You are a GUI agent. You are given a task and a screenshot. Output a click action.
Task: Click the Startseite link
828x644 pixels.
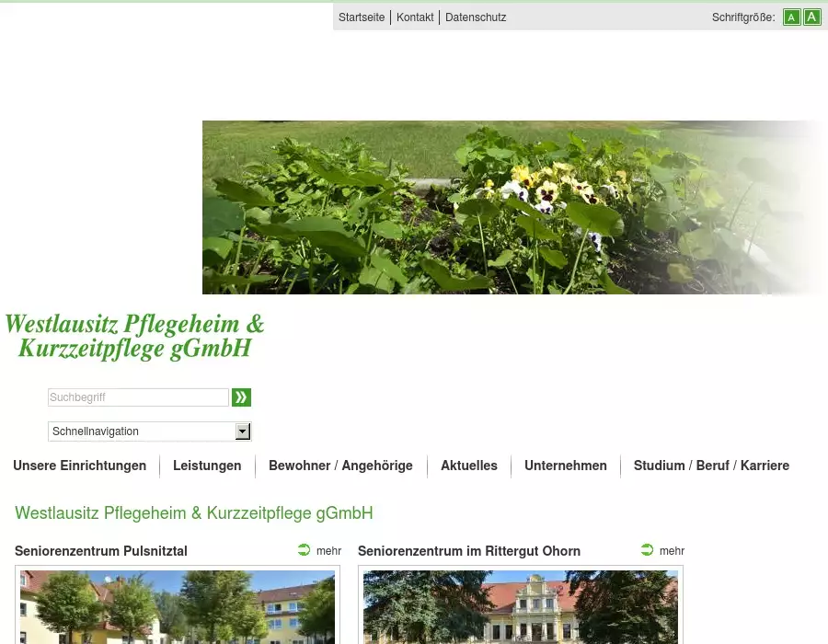click(x=362, y=17)
